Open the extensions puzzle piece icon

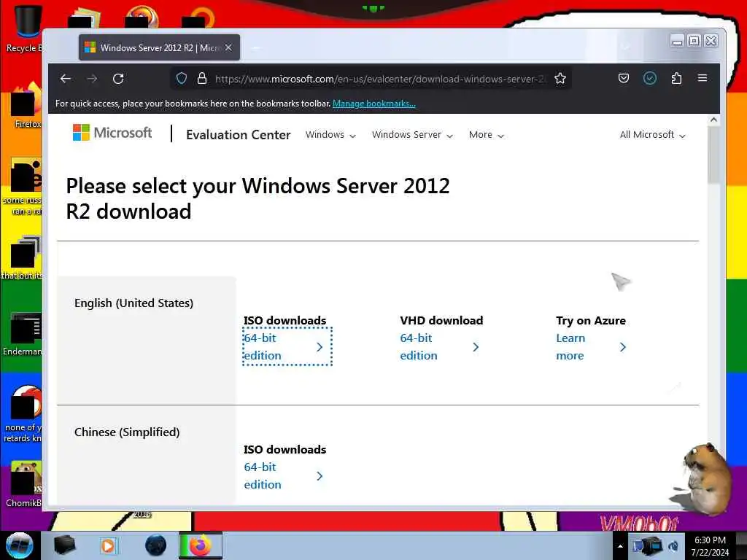[676, 78]
